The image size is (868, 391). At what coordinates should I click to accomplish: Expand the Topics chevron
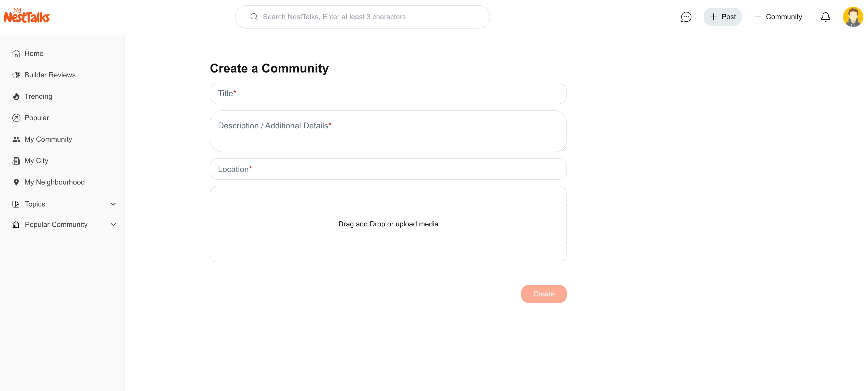click(113, 204)
